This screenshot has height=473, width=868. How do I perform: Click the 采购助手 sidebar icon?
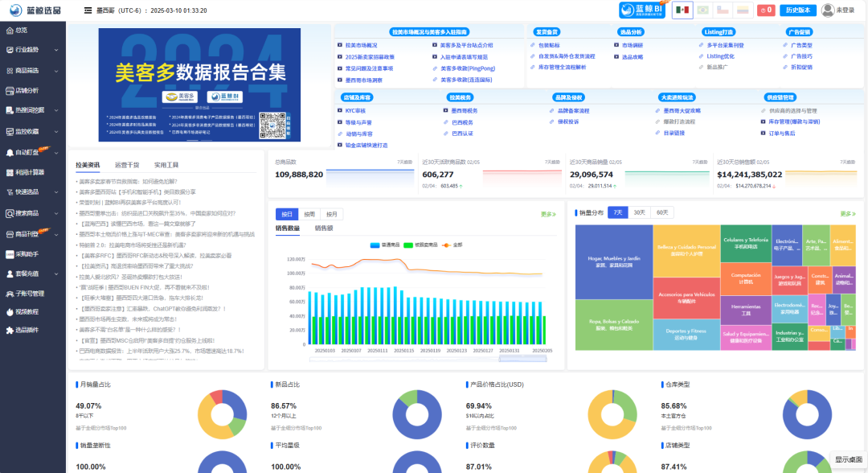point(10,254)
